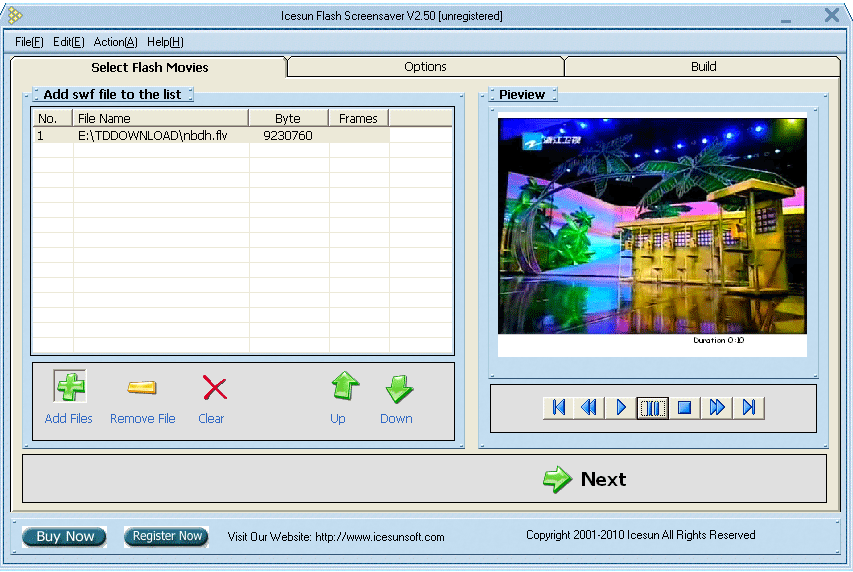Sort list by Byte column header

click(288, 118)
